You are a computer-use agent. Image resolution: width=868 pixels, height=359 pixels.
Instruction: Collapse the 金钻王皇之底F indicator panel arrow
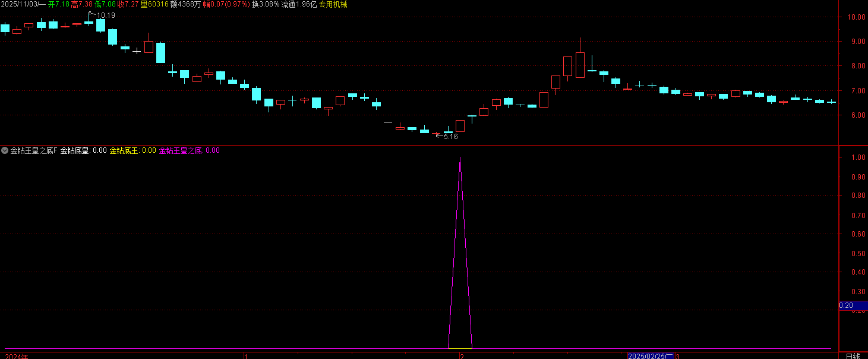pyautogui.click(x=5, y=151)
